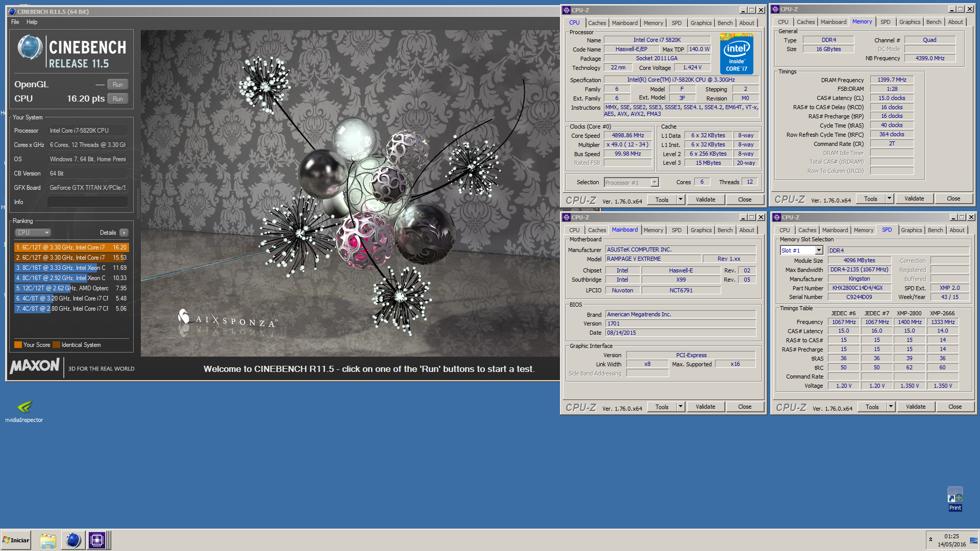Click the XMP-2800 column header
The image size is (980, 551).
(x=909, y=313)
